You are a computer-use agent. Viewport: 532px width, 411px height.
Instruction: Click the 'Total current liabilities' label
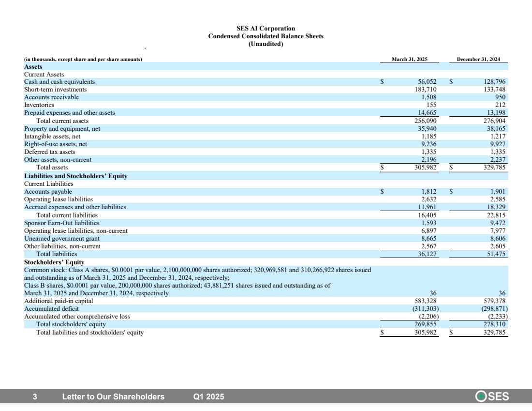click(x=67, y=215)
